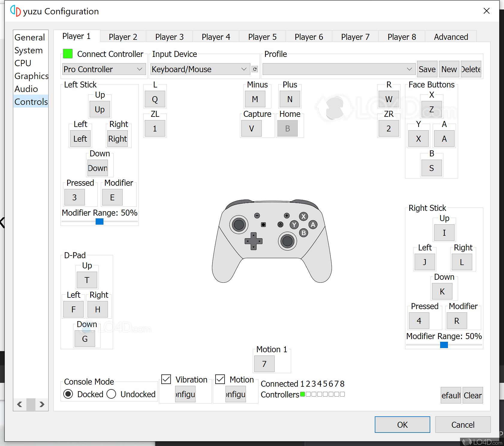Clear all button mappings
504x446 pixels.
coord(473,395)
